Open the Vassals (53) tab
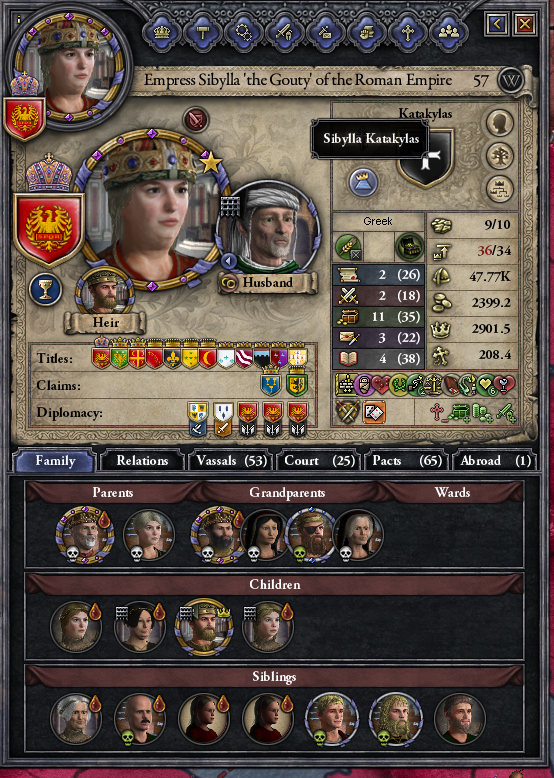The width and height of the screenshot is (554, 778). [231, 460]
